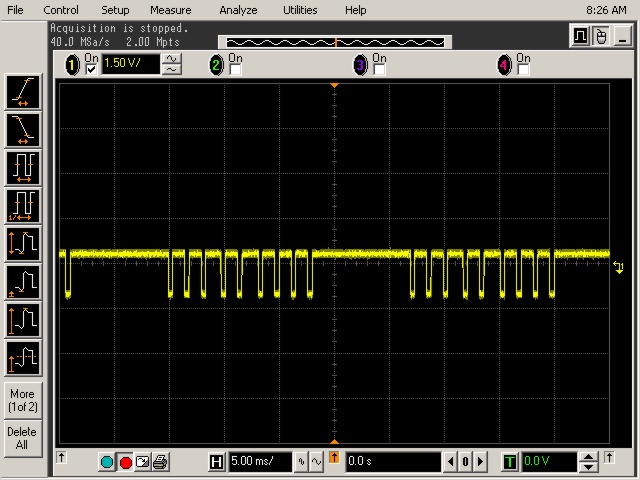Click Delete All measurements button
Image resolution: width=640 pixels, height=480 pixels.
point(22,438)
